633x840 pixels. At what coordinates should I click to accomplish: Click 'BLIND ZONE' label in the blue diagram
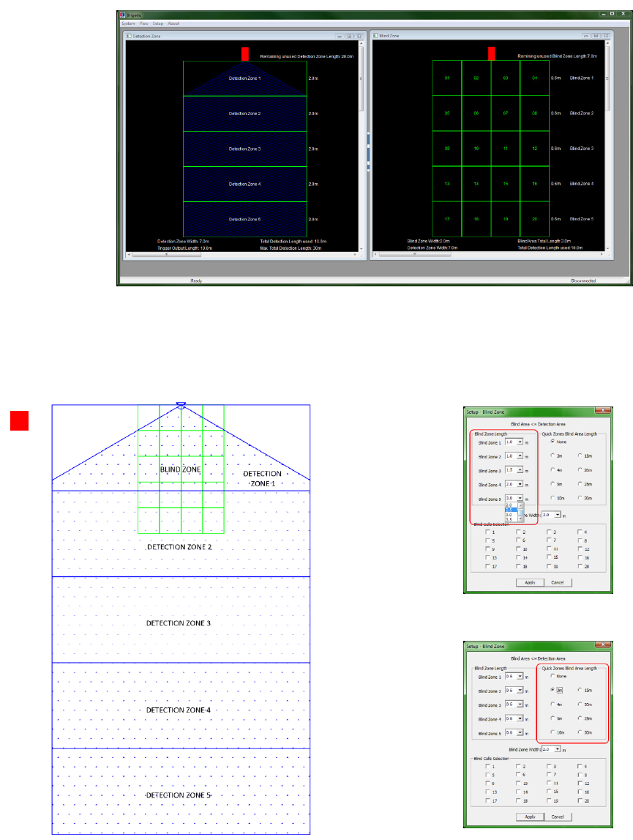point(181,469)
